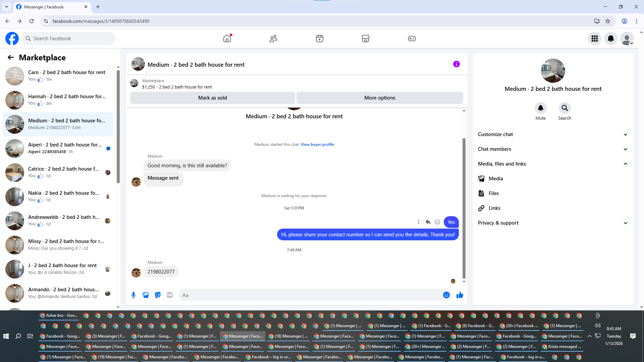Open the sticker picker icon

[158, 295]
